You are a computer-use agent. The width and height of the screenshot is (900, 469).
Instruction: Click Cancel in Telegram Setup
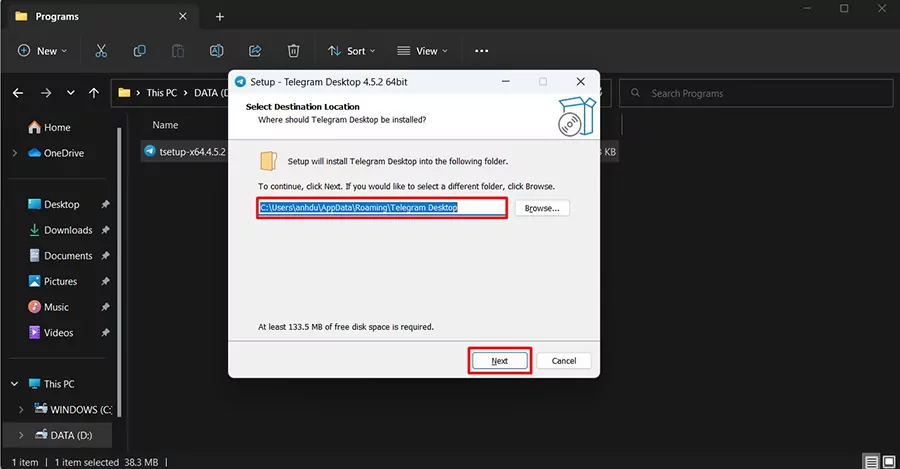pos(564,361)
